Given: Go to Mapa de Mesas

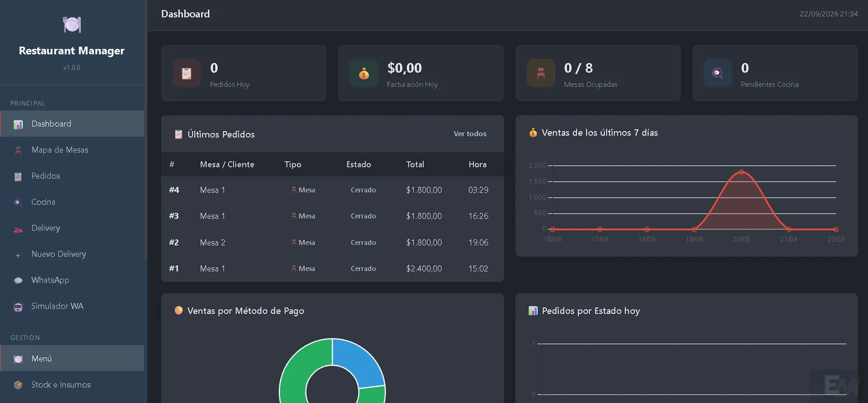Looking at the screenshot, I should pos(72,150).
